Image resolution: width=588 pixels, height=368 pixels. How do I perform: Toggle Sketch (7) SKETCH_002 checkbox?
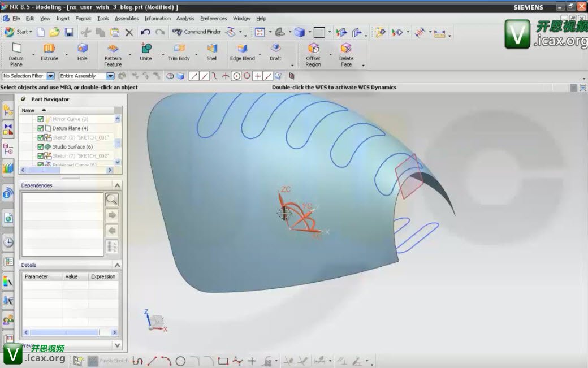click(x=41, y=156)
